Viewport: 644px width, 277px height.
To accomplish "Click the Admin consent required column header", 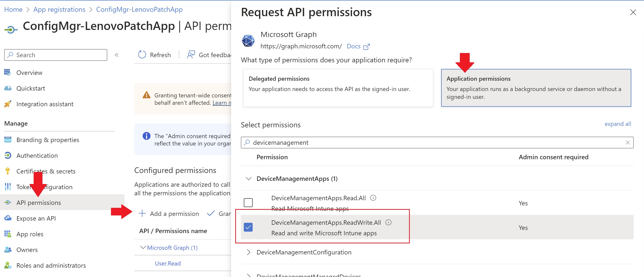I will [553, 157].
